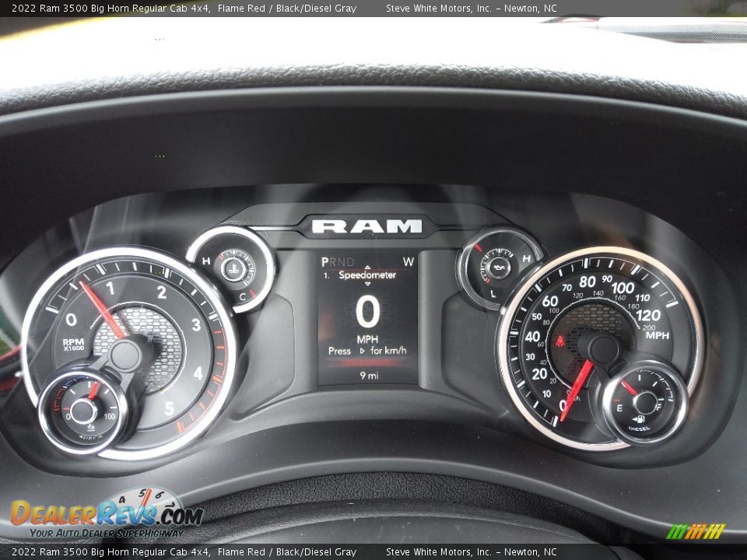747x560 pixels.
Task: Click the H mark on temperature gauge
Action: click(x=206, y=261)
